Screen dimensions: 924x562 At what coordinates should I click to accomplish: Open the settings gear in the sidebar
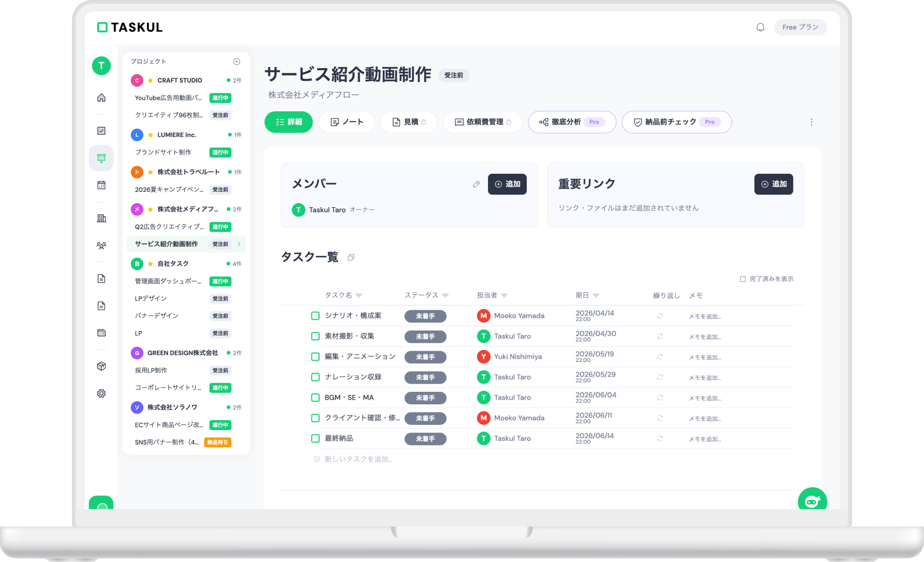pos(101,393)
